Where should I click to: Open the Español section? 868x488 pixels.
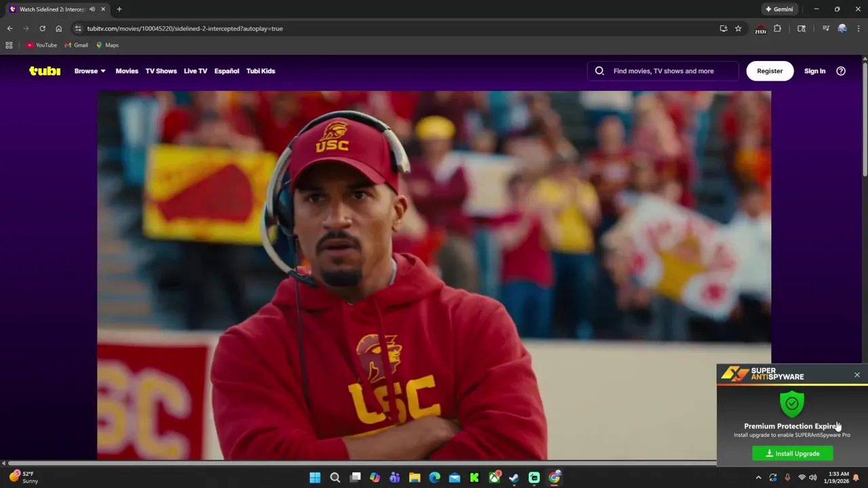click(226, 70)
